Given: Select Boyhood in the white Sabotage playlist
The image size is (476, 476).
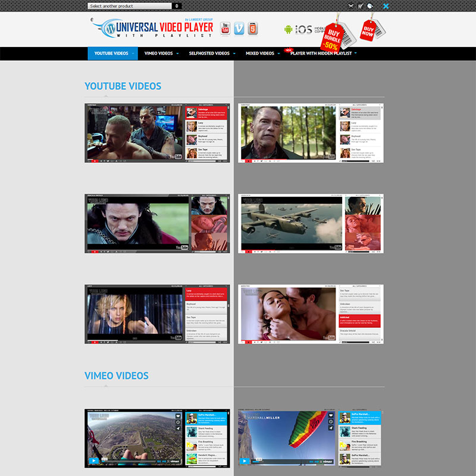Looking at the screenshot, I should 360,140.
